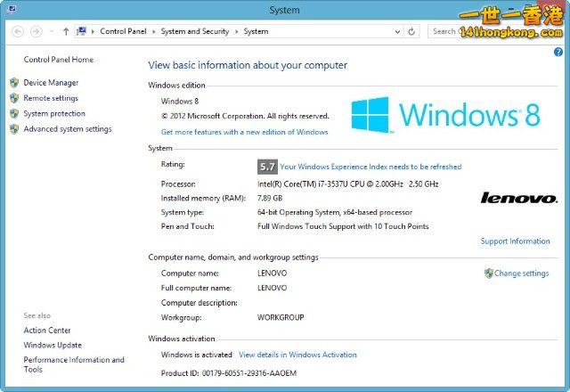Open Action Center
This screenshot has width=570, height=392.
point(47,331)
